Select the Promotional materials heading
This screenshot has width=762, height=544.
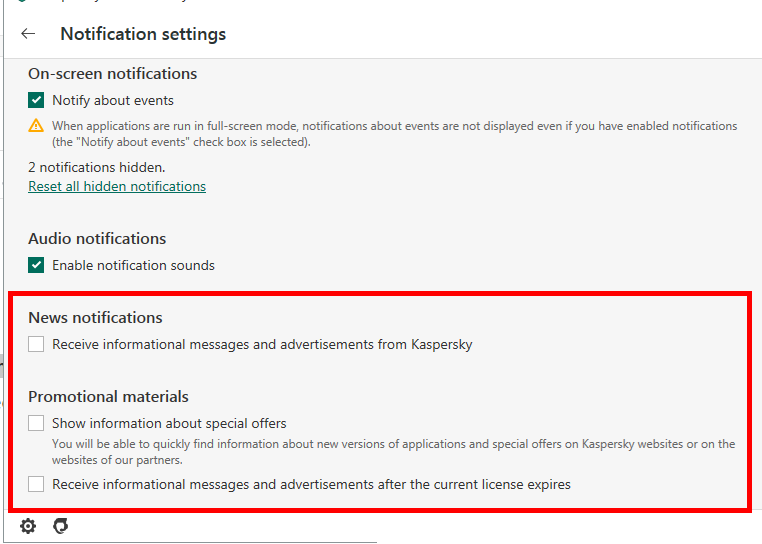click(108, 396)
